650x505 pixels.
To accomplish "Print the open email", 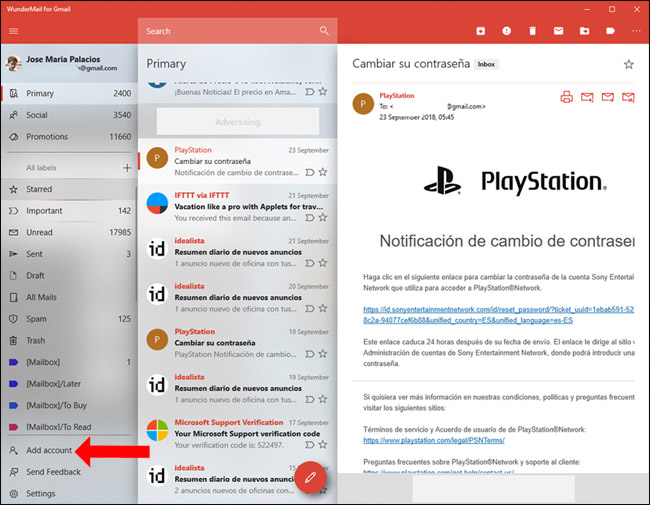I will click(567, 97).
